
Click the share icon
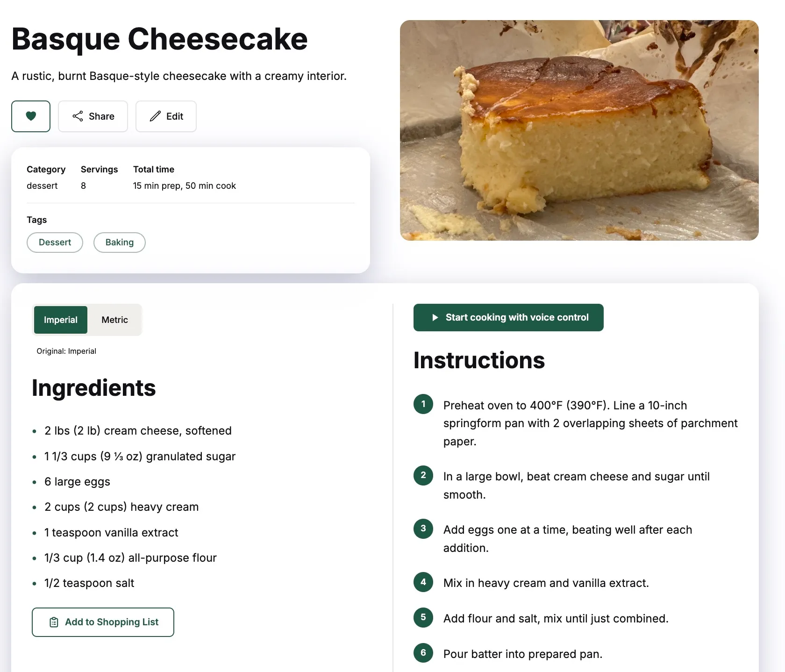click(x=78, y=116)
